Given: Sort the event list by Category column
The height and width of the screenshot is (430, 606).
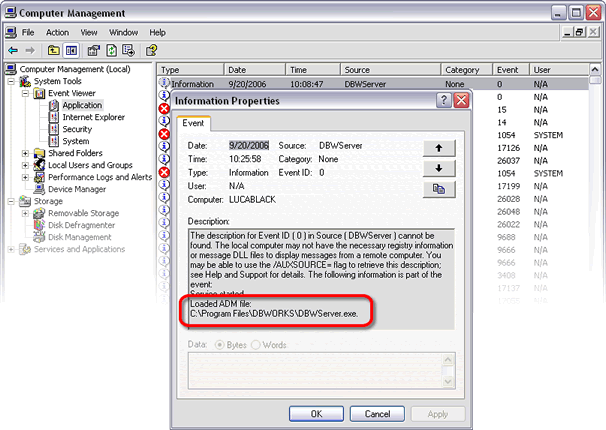Looking at the screenshot, I should click(x=466, y=70).
